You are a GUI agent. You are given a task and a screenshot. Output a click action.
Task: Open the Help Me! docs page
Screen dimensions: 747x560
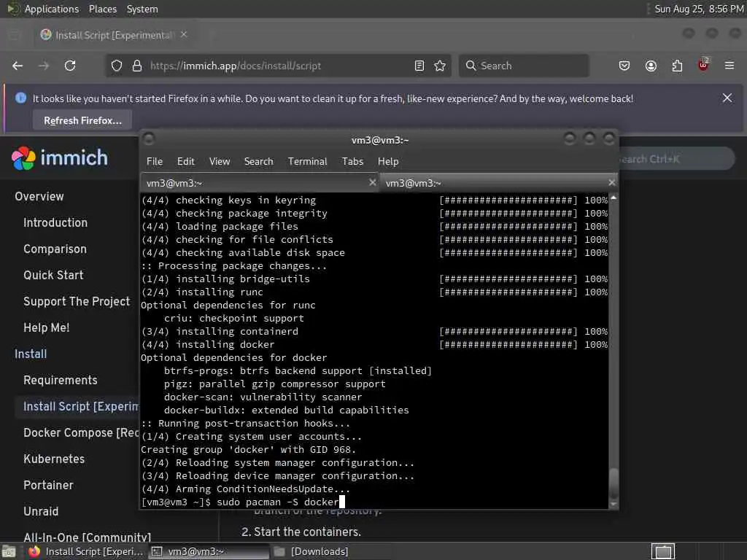click(x=46, y=327)
